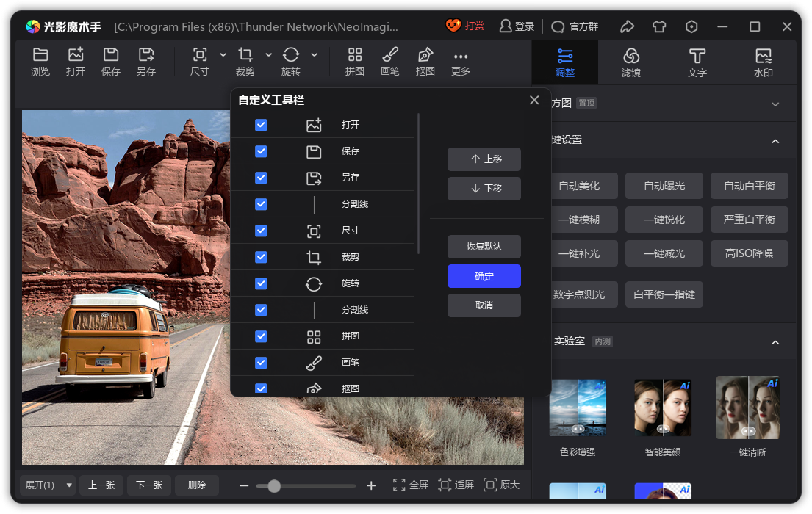The height and width of the screenshot is (514, 812).
Task: Open the 抠图 (Cutout) toolbar tool
Action: 425,55
